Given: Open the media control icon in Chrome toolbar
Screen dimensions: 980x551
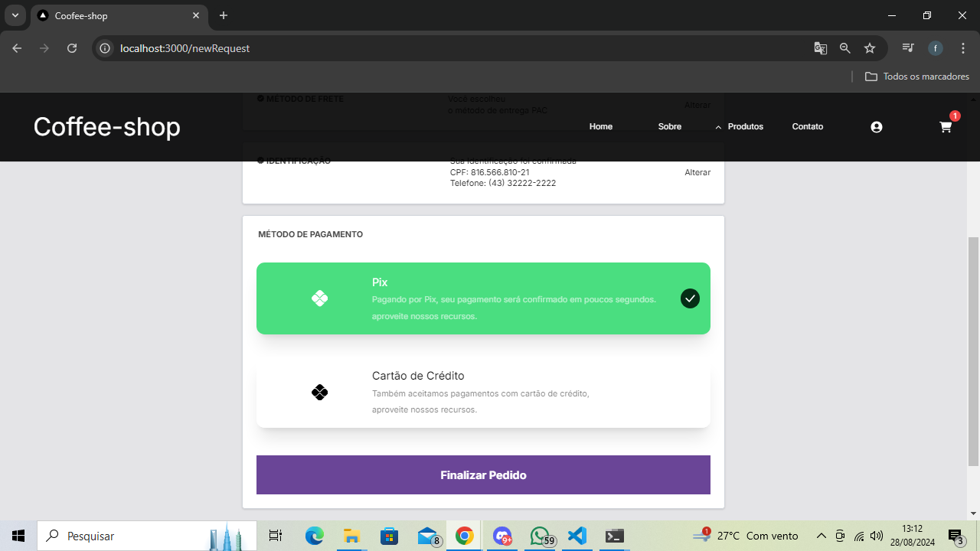Looking at the screenshot, I should pos(908,48).
